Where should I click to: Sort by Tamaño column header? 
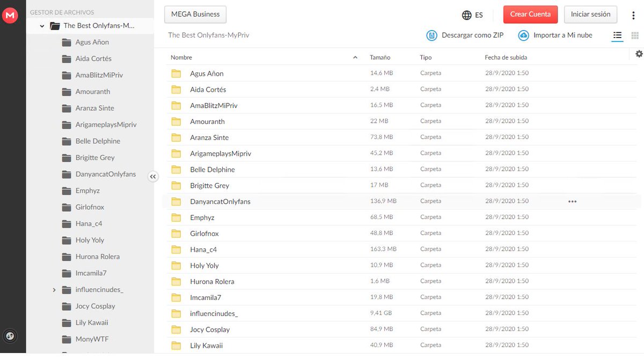[x=380, y=57]
